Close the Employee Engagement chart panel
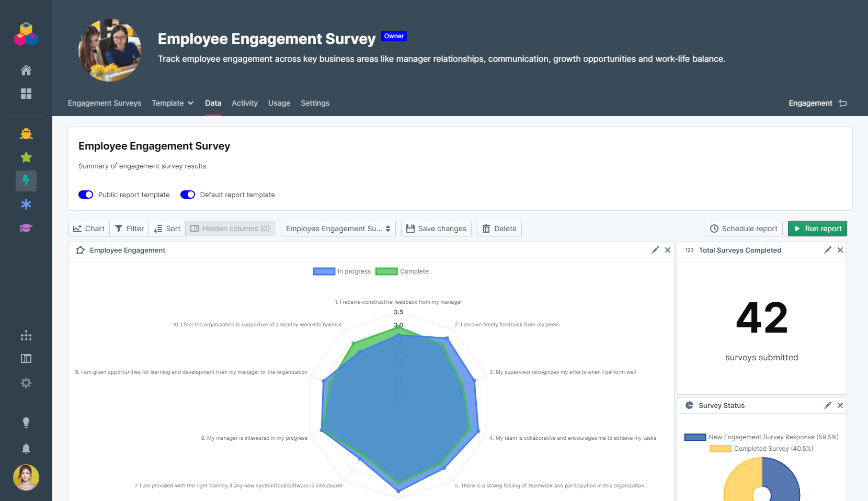Screen dimensions: 868x501 click(x=668, y=250)
